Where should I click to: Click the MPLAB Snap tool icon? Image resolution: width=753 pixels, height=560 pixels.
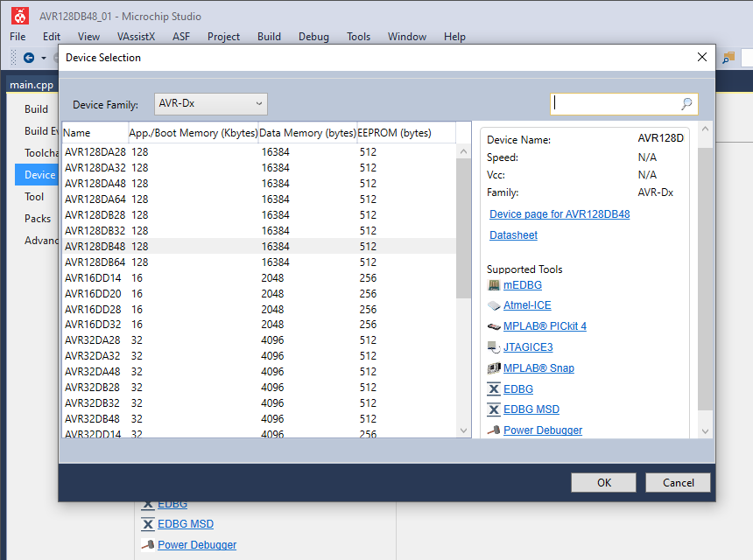coord(494,368)
